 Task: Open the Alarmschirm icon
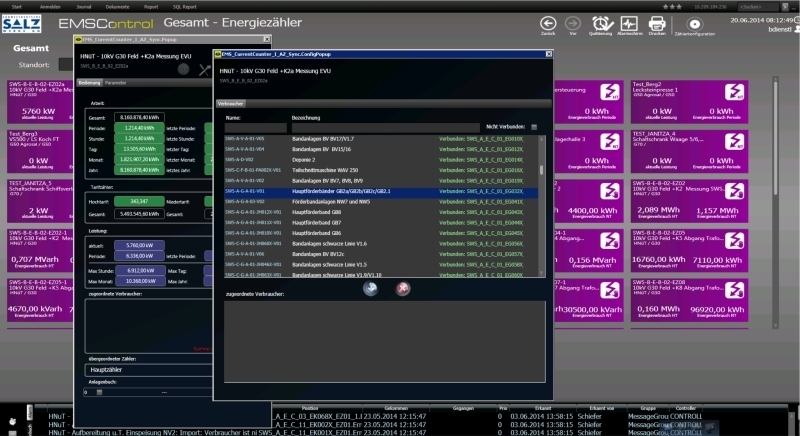(629, 23)
